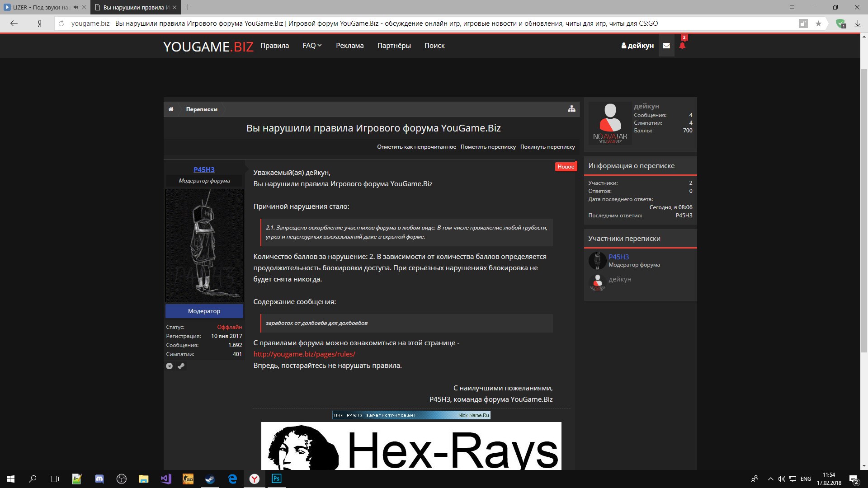Click Отметить как непрочитанное

pyautogui.click(x=416, y=147)
